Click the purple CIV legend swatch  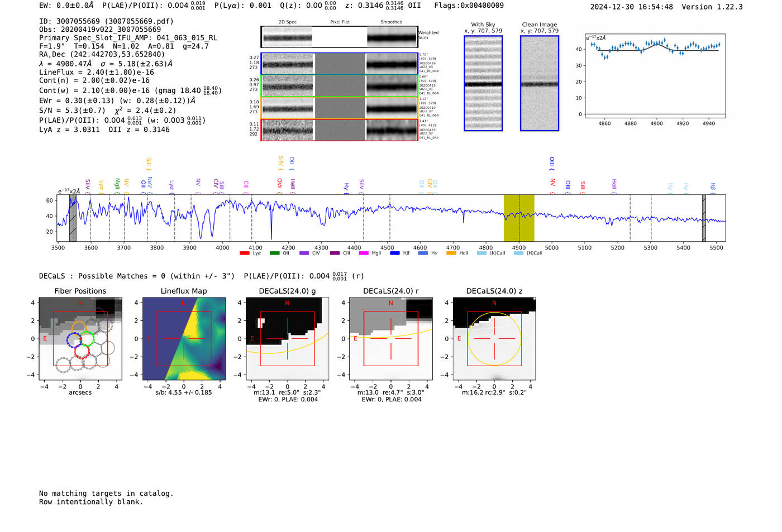click(304, 253)
